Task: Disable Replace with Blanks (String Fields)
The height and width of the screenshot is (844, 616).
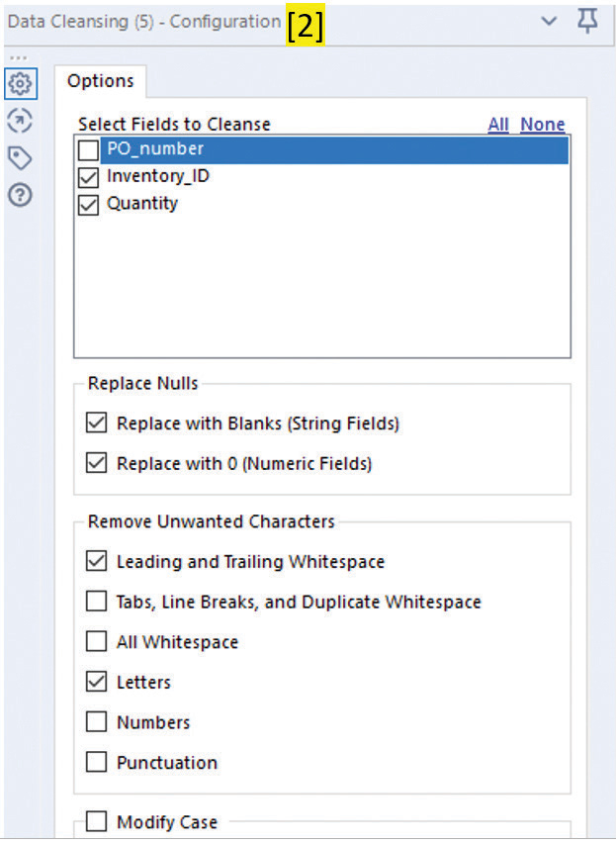Action: pyautogui.click(x=96, y=423)
